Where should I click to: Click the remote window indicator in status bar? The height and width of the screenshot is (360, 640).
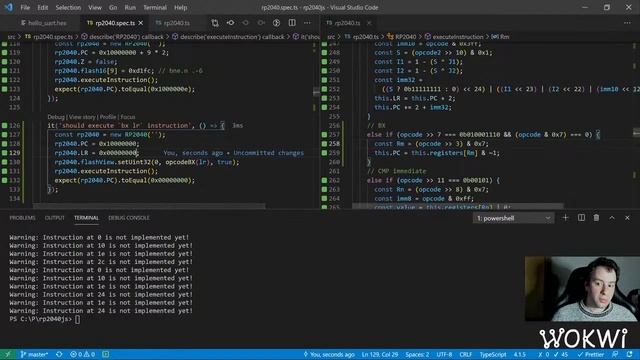[x=8, y=354]
